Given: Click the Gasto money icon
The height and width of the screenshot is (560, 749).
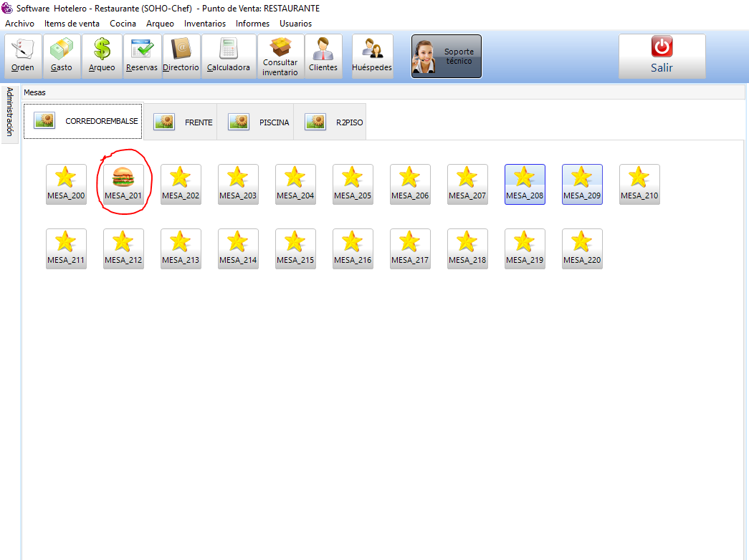Looking at the screenshot, I should [62, 56].
